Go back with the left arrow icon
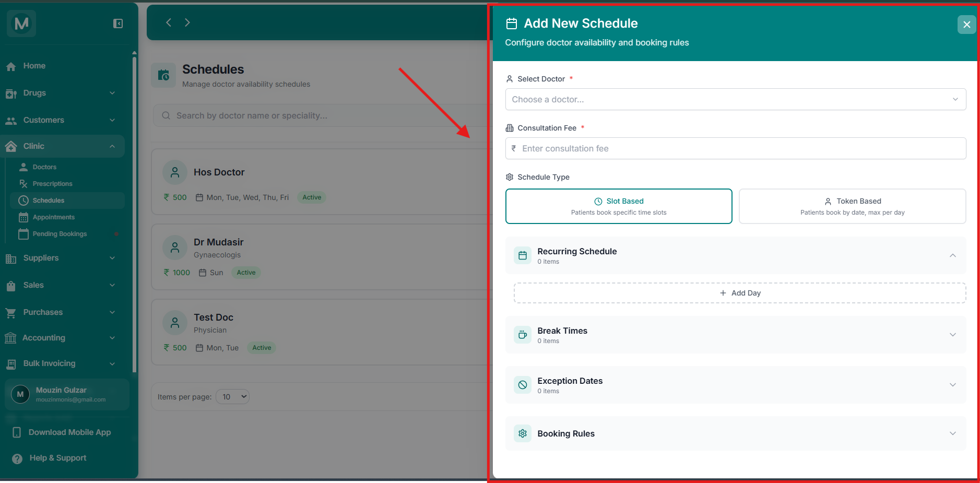This screenshot has width=980, height=483. pyautogui.click(x=169, y=22)
